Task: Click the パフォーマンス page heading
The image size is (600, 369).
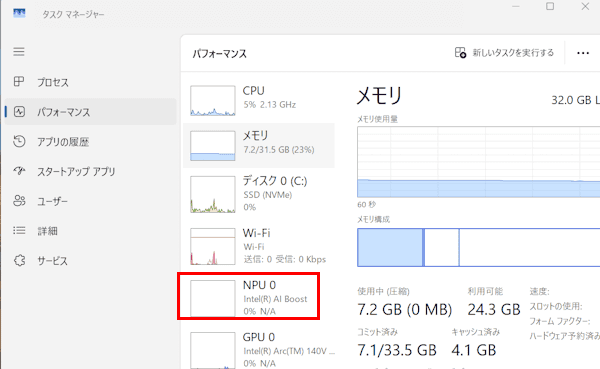Action: [x=219, y=54]
